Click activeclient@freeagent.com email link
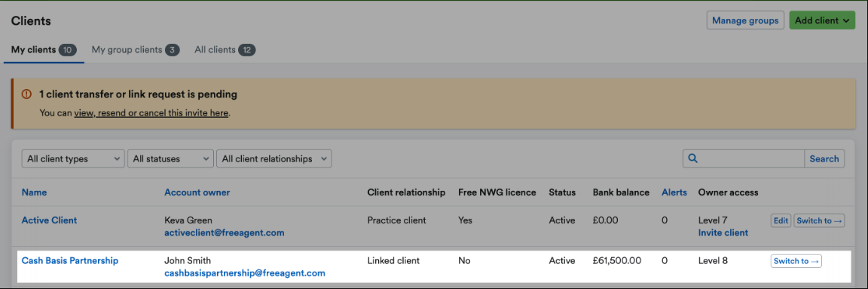868x289 pixels. tap(225, 233)
